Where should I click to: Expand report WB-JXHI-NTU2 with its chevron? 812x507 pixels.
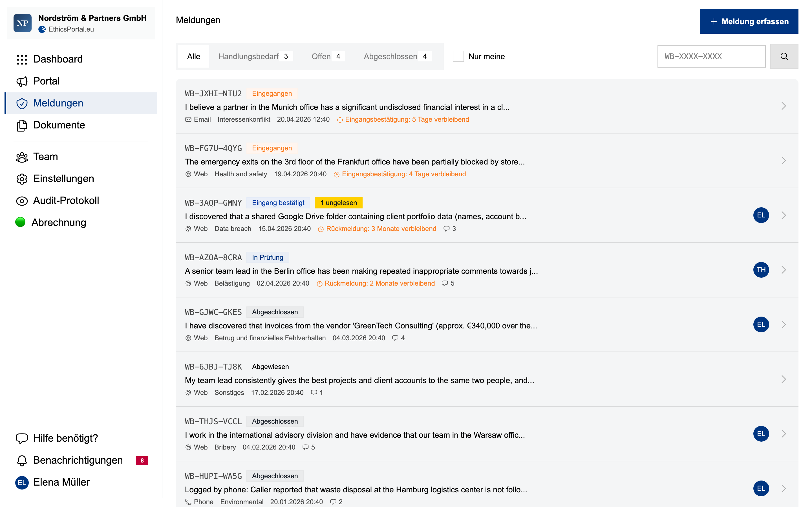tap(784, 106)
